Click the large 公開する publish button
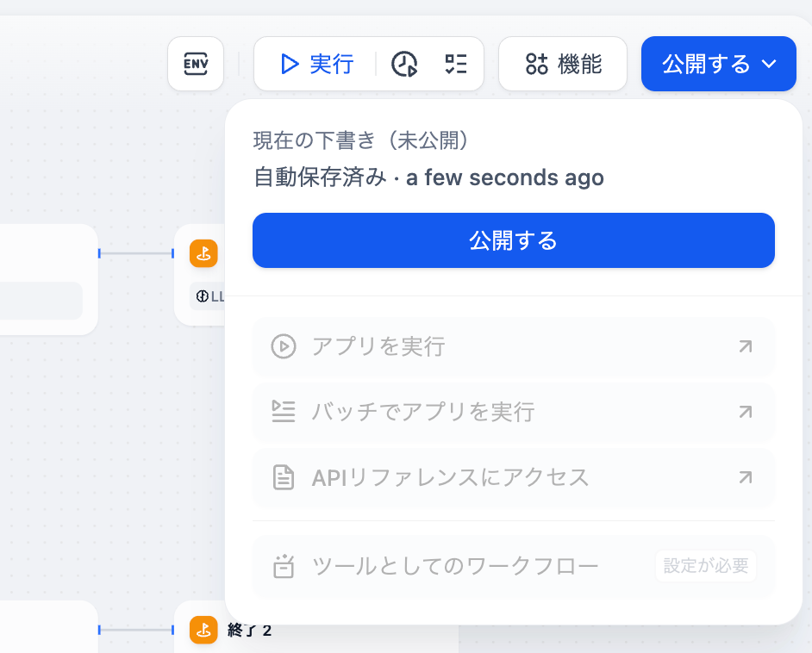The width and height of the screenshot is (812, 653). [x=514, y=240]
